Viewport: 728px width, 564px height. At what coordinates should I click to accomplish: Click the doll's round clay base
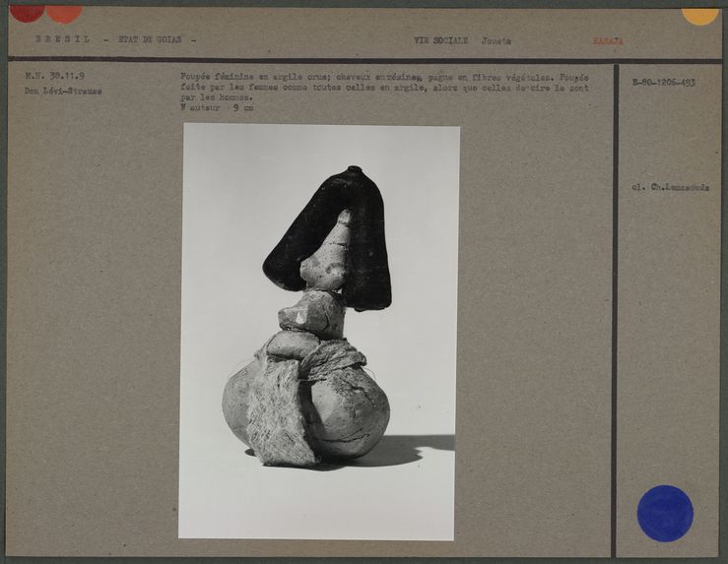pyautogui.click(x=345, y=413)
